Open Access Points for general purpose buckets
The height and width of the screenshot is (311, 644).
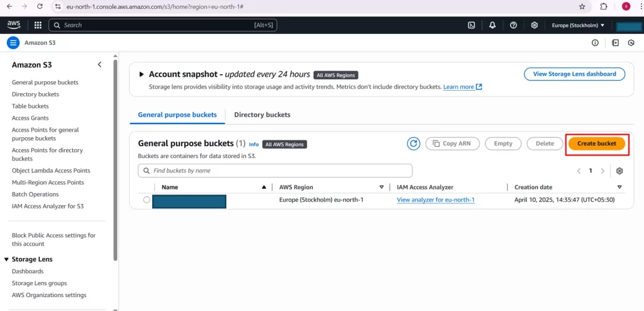tap(45, 134)
